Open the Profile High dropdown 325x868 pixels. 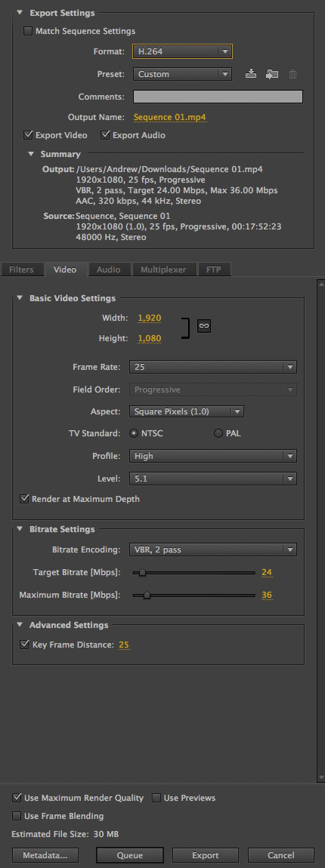213,456
